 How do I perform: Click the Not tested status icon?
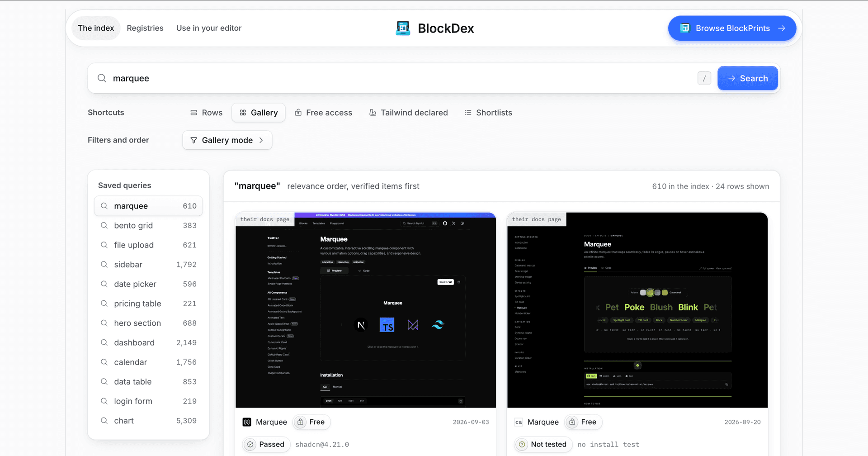[522, 445]
